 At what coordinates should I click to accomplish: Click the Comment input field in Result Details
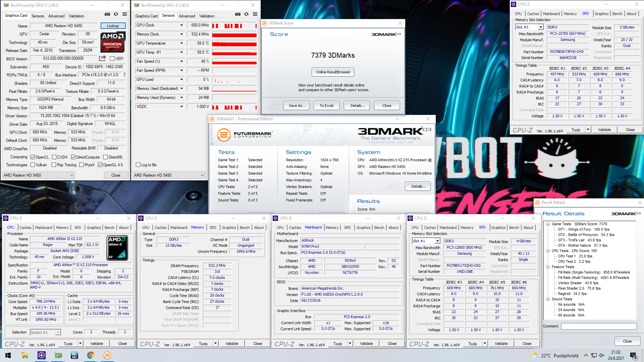pyautogui.click(x=599, y=326)
